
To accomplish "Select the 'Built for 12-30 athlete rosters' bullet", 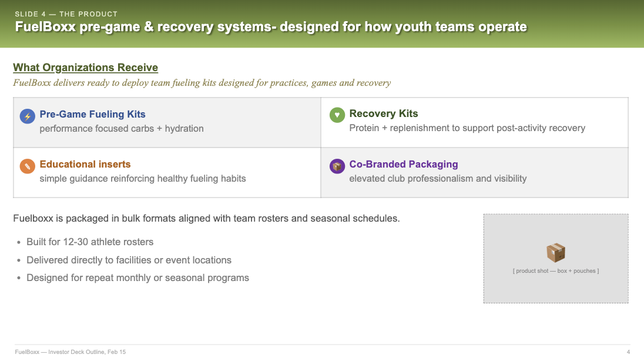I will point(90,242).
